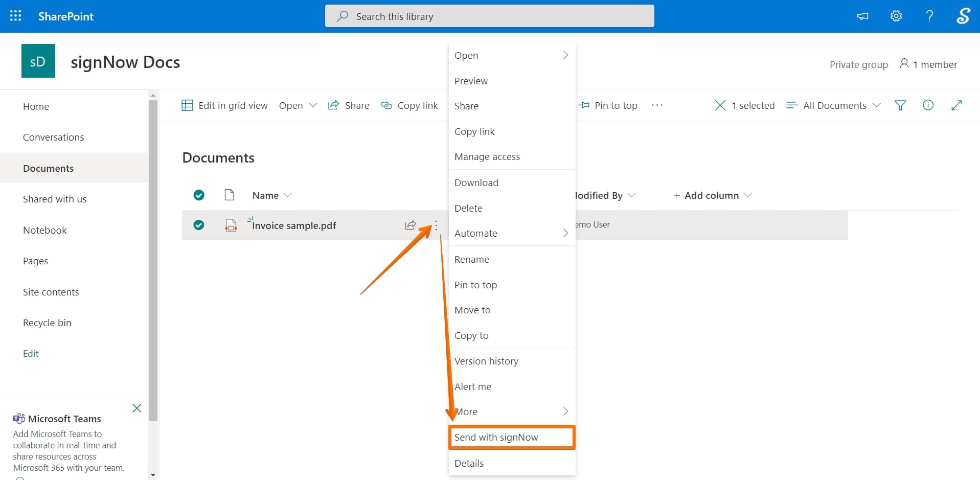Screen dimensions: 980x480
Task: Deselect the Invoice sample.pdf row checkbox
Action: 199,225
